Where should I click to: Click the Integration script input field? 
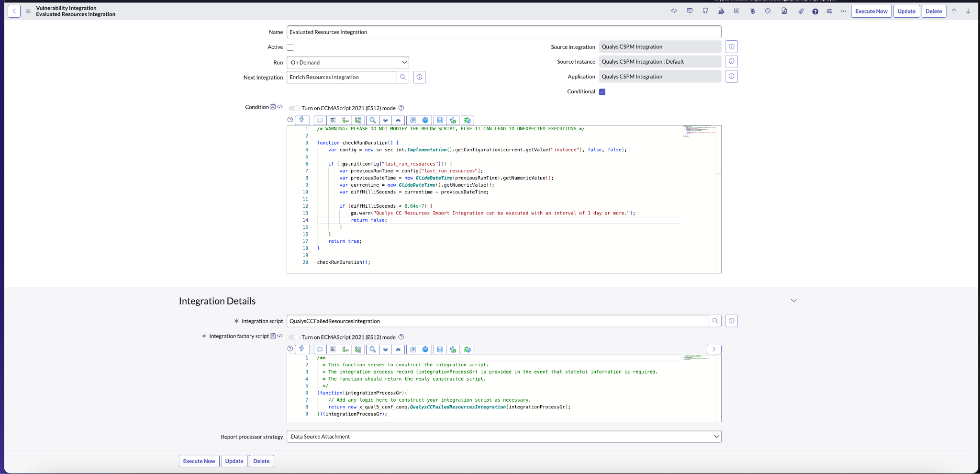click(498, 321)
